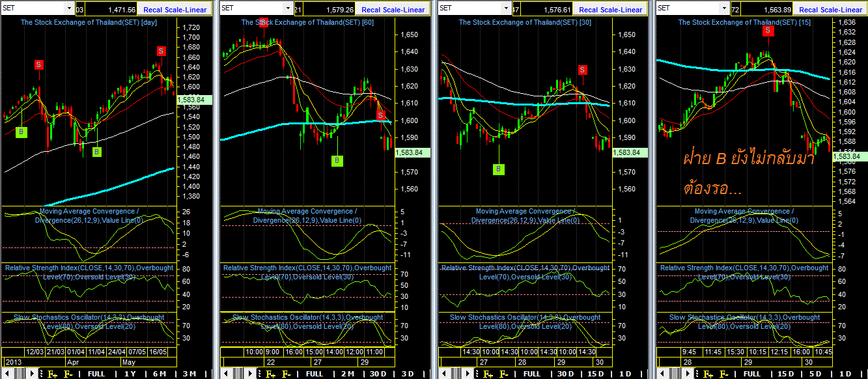This screenshot has height=379, width=868.
Task: Click Recal Scale-Linear on the 60-minute chart
Action: pyautogui.click(x=393, y=9)
